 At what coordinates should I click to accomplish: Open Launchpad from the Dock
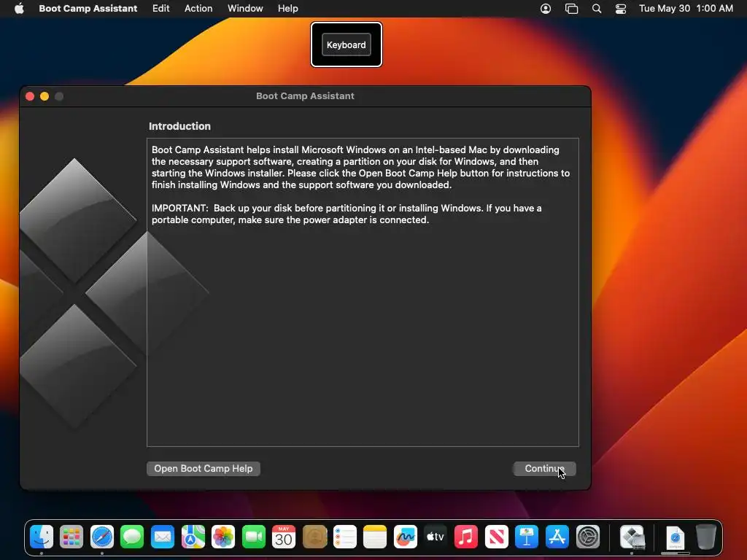pos(71,537)
